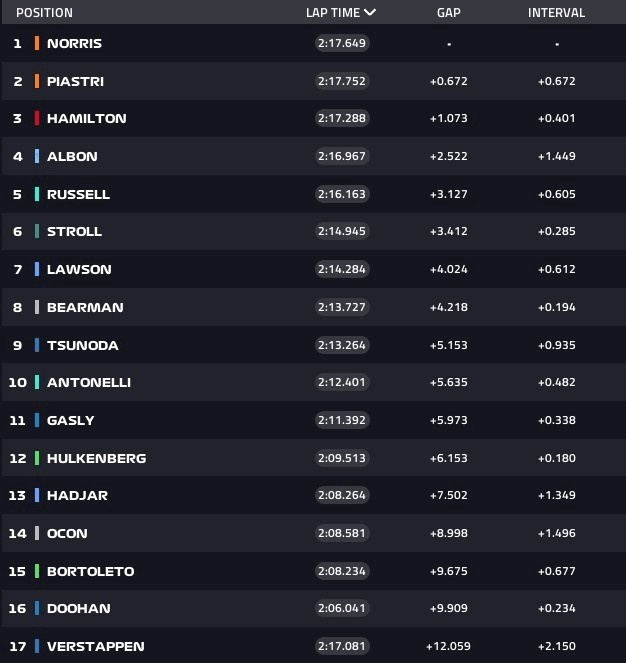Click Albon's lap time badge 2:16.967

point(342,156)
